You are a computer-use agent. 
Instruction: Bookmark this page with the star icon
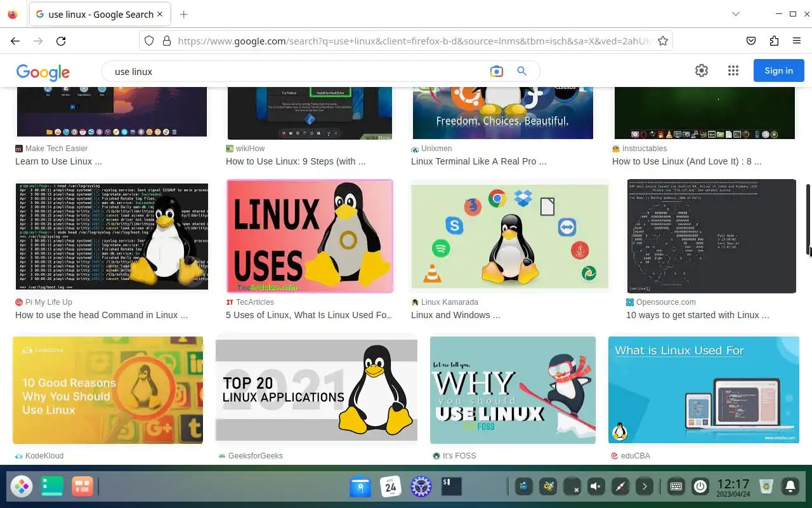coord(663,41)
